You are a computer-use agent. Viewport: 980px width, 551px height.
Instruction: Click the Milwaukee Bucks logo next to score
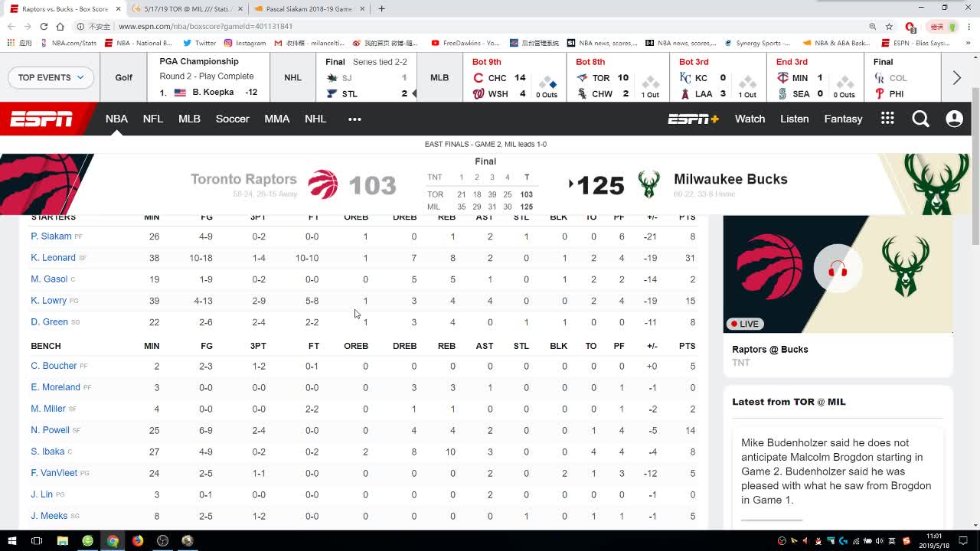tap(648, 184)
